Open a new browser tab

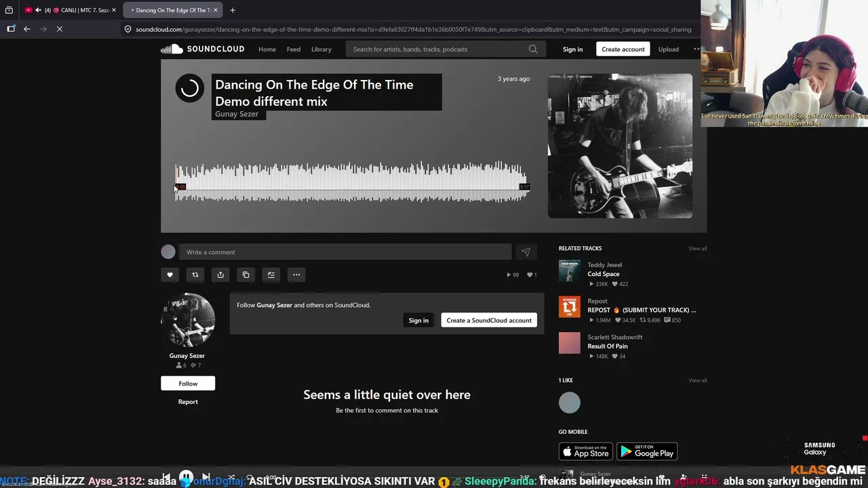pyautogui.click(x=233, y=10)
